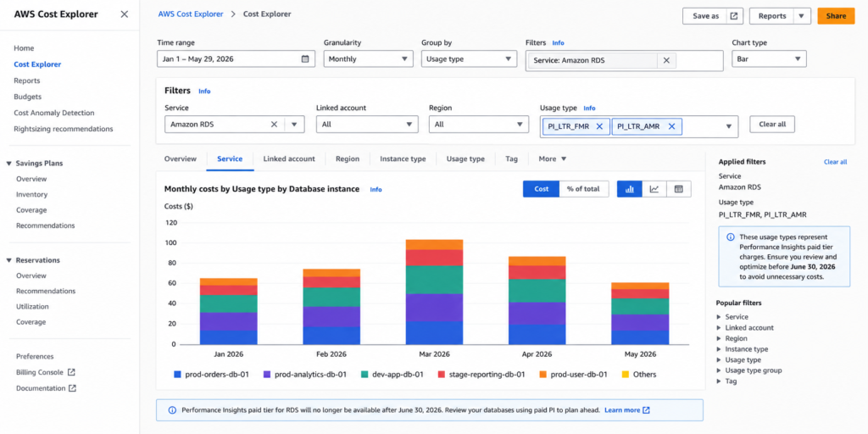Switch to % of total view

(583, 189)
